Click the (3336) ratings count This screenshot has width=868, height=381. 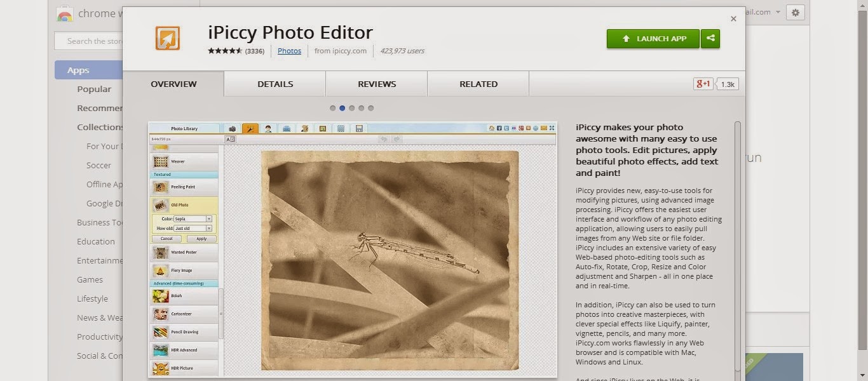pos(255,51)
